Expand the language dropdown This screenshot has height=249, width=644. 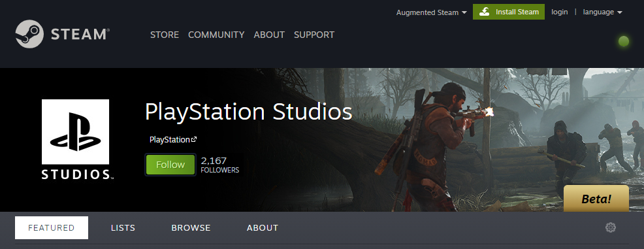(602, 12)
